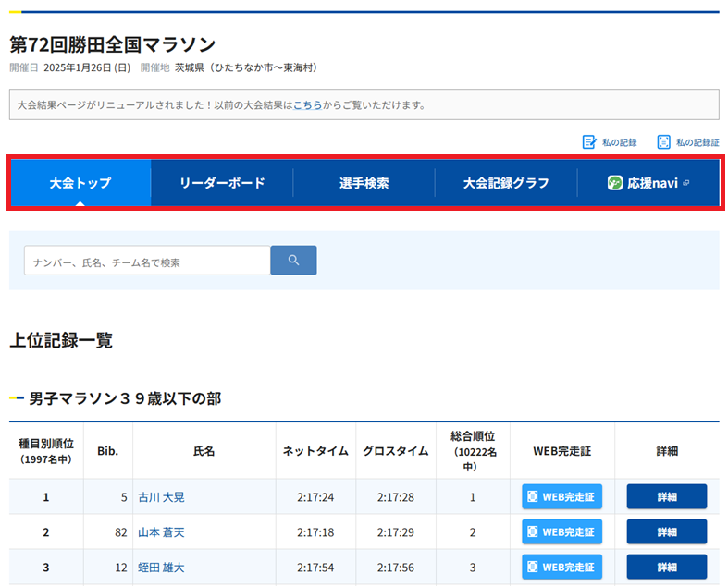Click the magnifying glass search button
Screen dimensions: 728x586
(293, 261)
